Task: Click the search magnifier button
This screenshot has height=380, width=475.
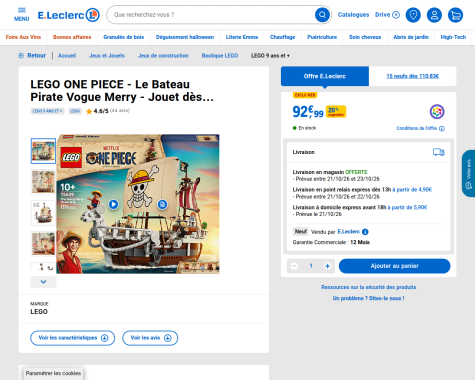Action: coord(322,15)
